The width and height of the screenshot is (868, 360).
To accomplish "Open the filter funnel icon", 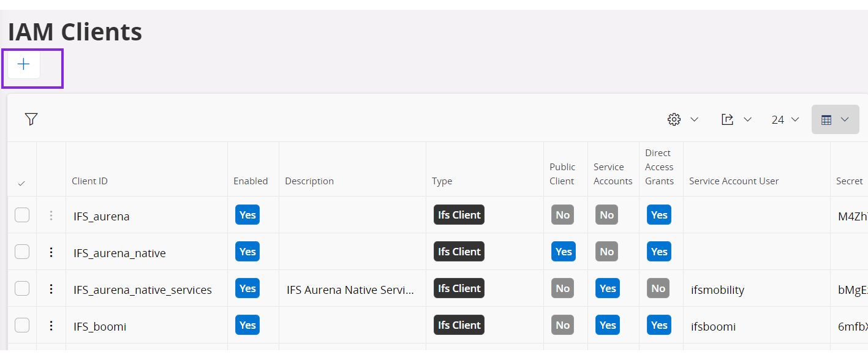I will [31, 119].
